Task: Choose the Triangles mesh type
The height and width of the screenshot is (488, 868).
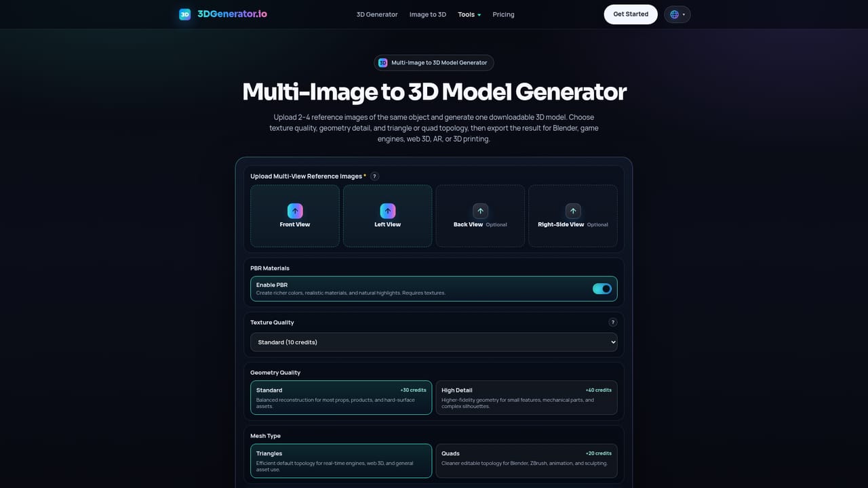Action: (x=341, y=461)
